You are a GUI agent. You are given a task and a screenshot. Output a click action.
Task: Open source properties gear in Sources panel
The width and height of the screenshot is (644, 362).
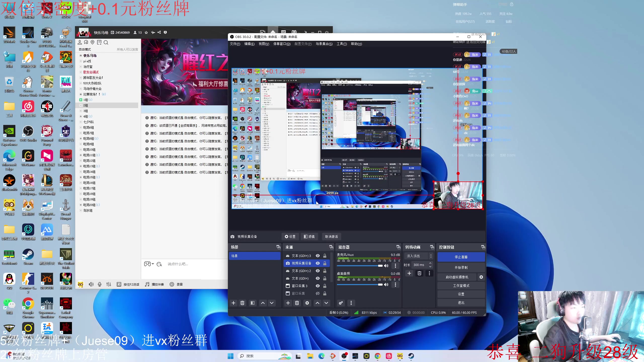(x=307, y=303)
